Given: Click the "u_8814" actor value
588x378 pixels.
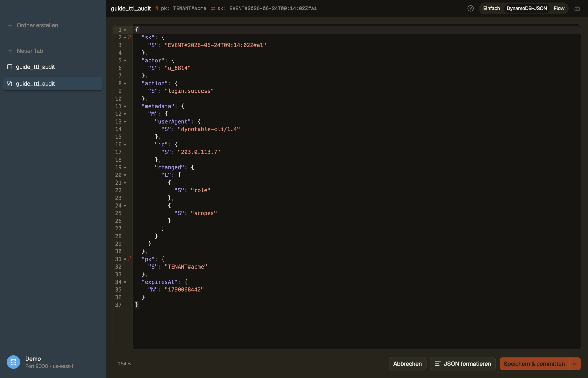Looking at the screenshot, I should 177,68.
